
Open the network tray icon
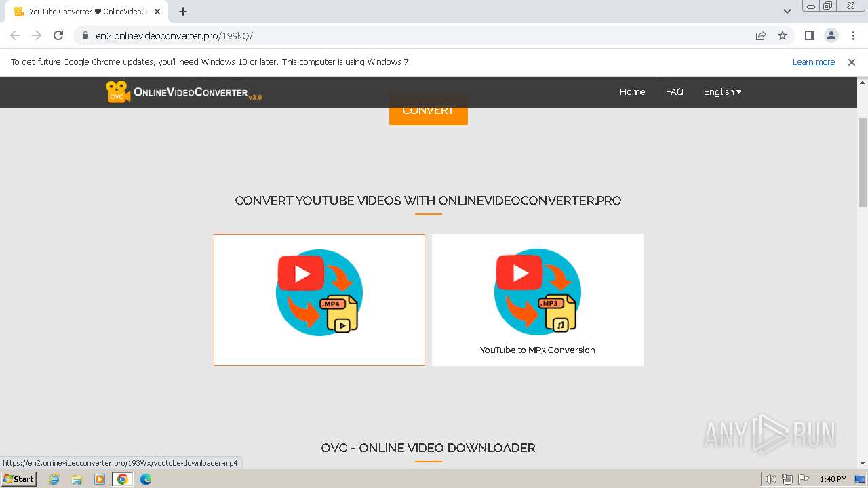click(787, 479)
